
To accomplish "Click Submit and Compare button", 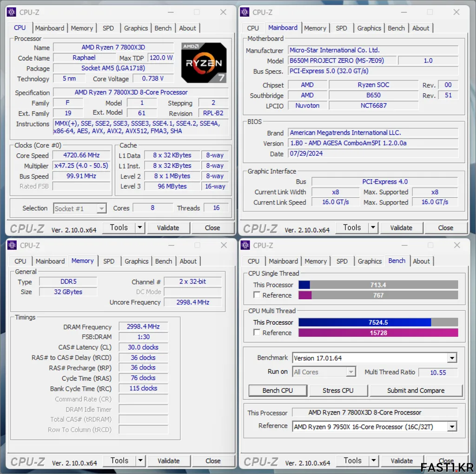I will click(x=416, y=390).
